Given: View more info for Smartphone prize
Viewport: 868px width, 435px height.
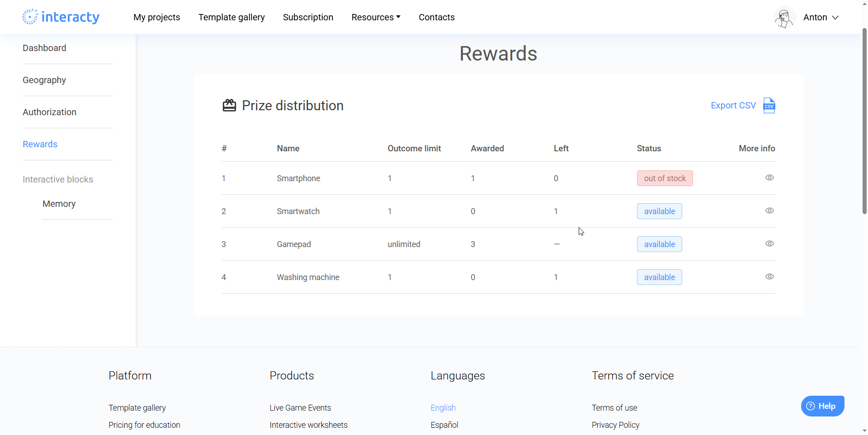Looking at the screenshot, I should coord(769,178).
